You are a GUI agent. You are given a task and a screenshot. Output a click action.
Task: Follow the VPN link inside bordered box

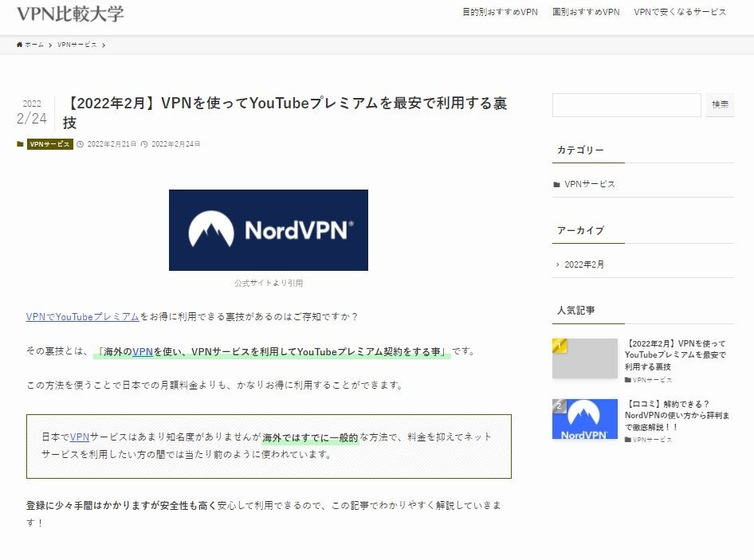pyautogui.click(x=80, y=437)
